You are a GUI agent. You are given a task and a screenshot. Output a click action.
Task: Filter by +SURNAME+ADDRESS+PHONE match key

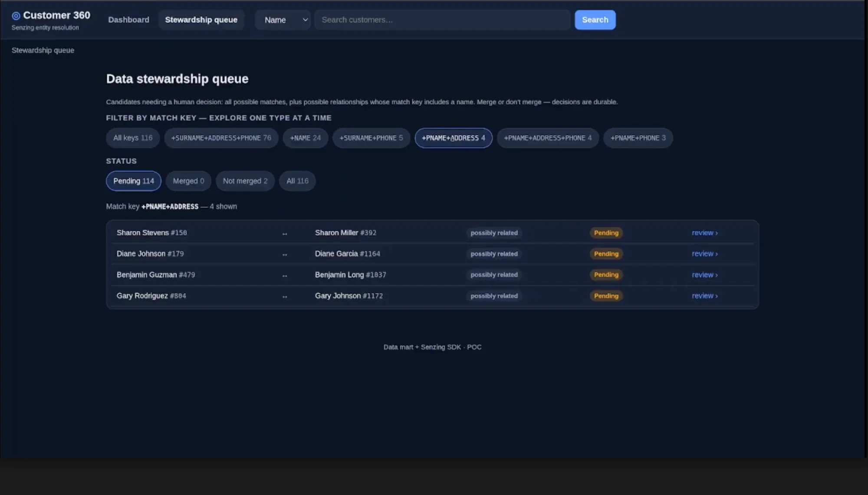point(221,138)
